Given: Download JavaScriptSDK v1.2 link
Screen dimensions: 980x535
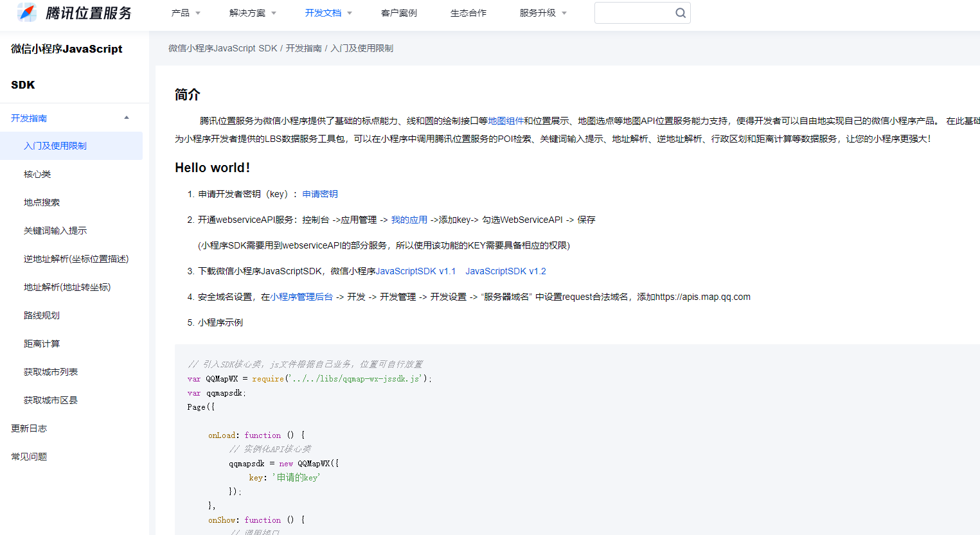Looking at the screenshot, I should pos(506,271).
